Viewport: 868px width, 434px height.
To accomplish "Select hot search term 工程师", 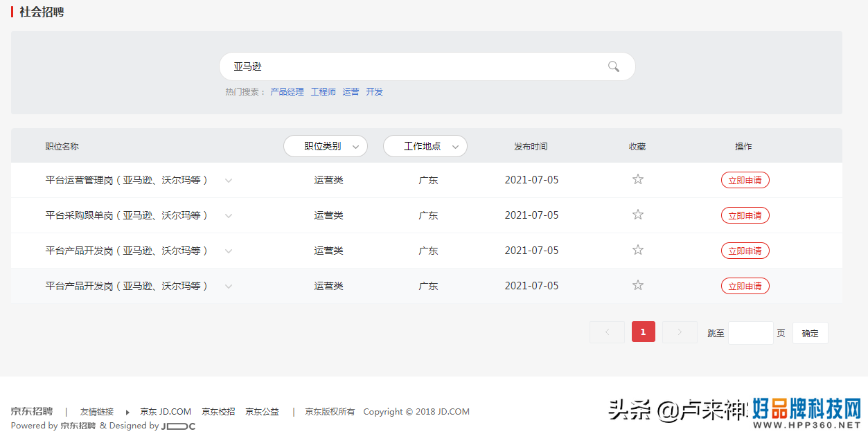I will coord(323,92).
